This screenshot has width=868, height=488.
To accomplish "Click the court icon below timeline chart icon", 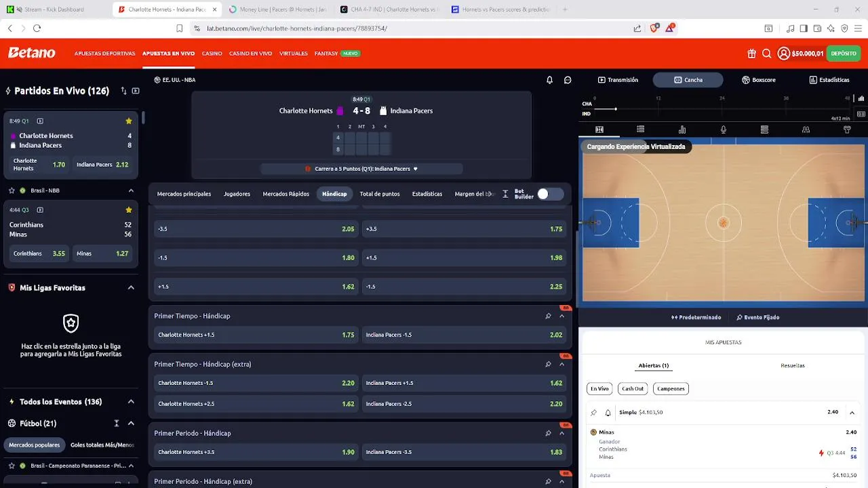I will 861,114.
